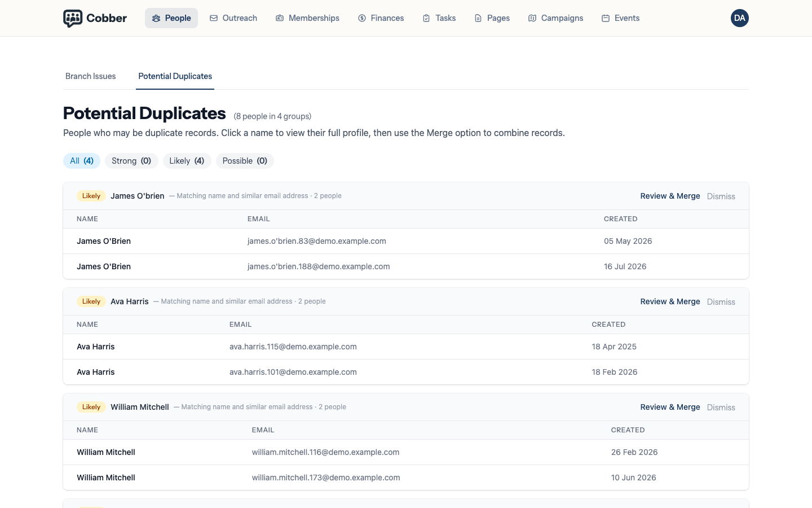The image size is (812, 508).
Task: Click the 26 Feb 2026 created date
Action: click(634, 452)
